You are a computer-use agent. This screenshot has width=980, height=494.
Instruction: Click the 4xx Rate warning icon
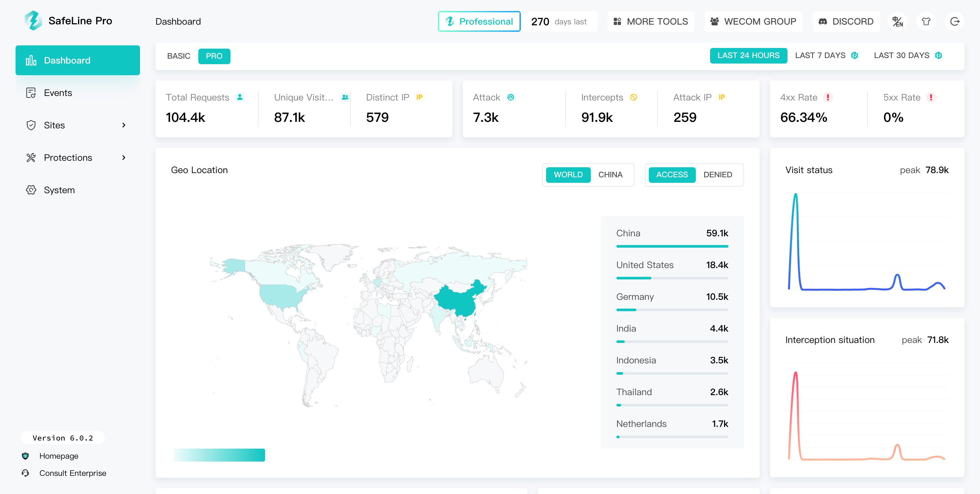click(827, 98)
